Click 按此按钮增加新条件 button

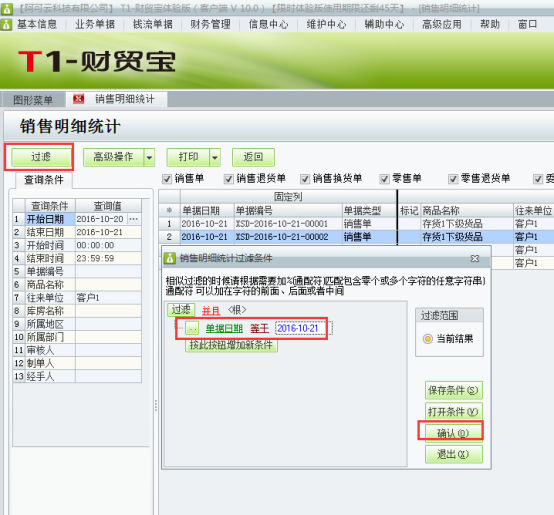pyautogui.click(x=231, y=345)
